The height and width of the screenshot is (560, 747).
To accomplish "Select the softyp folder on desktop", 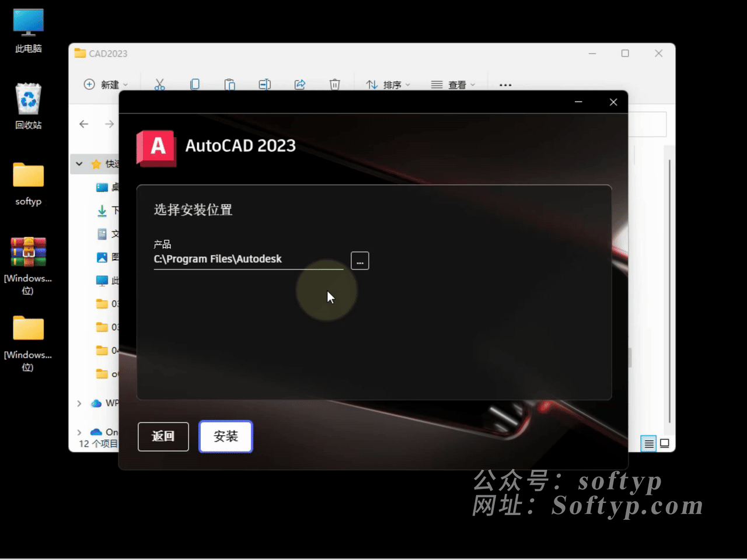I will pyautogui.click(x=28, y=183).
